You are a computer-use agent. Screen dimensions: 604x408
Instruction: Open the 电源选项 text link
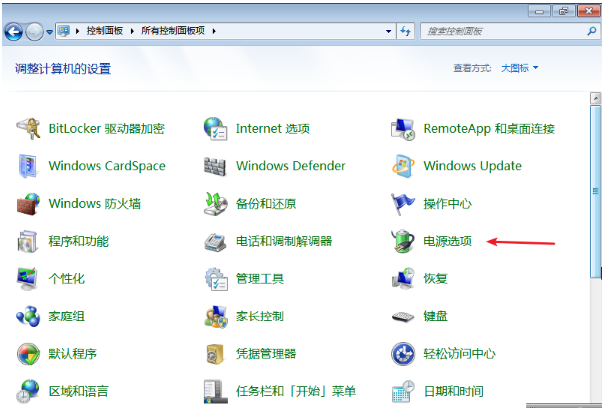click(448, 241)
